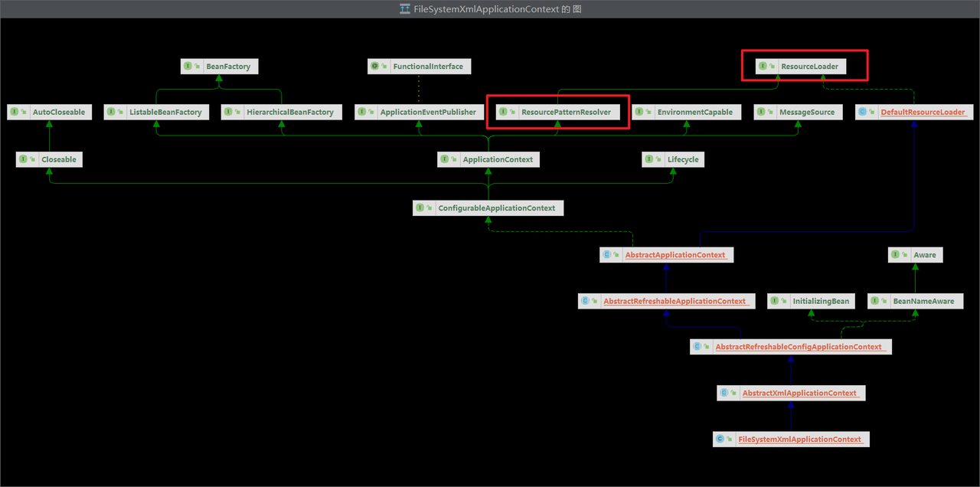Click the class icon on the FileSystemXmlApplicationContext node
This screenshot has width=980, height=487.
point(719,440)
